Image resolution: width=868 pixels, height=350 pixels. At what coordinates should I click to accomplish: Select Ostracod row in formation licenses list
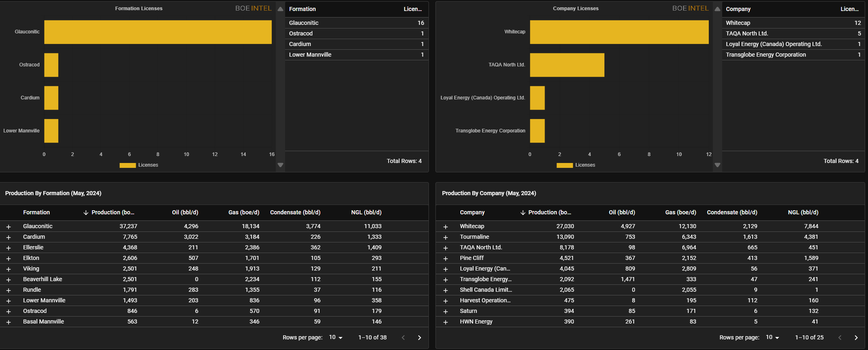click(x=357, y=33)
